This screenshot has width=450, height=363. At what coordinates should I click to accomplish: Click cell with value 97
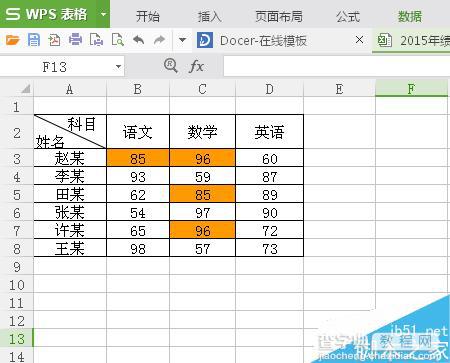pyautogui.click(x=203, y=212)
